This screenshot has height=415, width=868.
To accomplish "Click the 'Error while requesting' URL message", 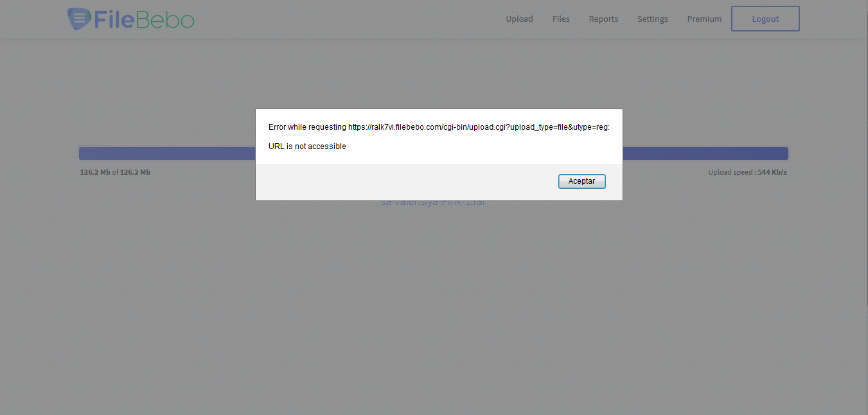I will pyautogui.click(x=439, y=127).
